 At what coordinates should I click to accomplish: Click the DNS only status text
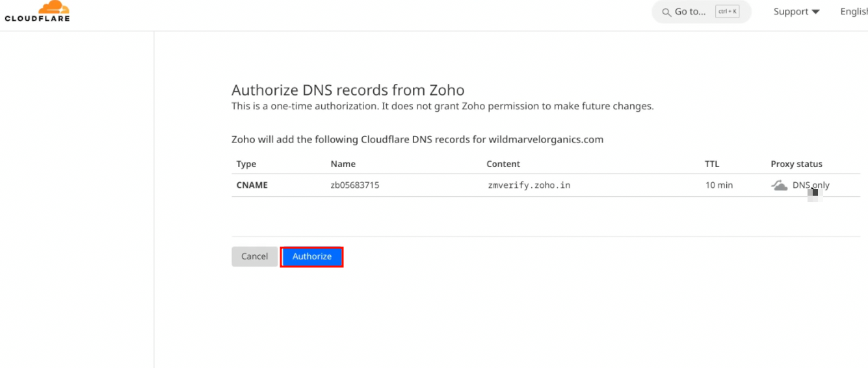[x=810, y=185]
